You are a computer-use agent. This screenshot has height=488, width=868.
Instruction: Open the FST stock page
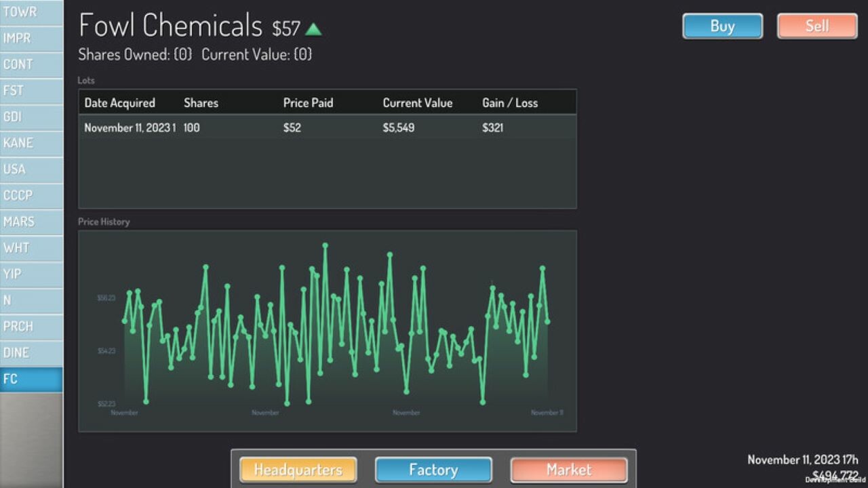click(31, 90)
